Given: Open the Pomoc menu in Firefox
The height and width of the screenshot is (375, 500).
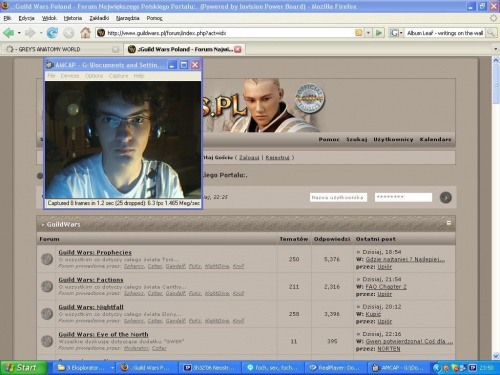Looking at the screenshot, I should (x=154, y=18).
